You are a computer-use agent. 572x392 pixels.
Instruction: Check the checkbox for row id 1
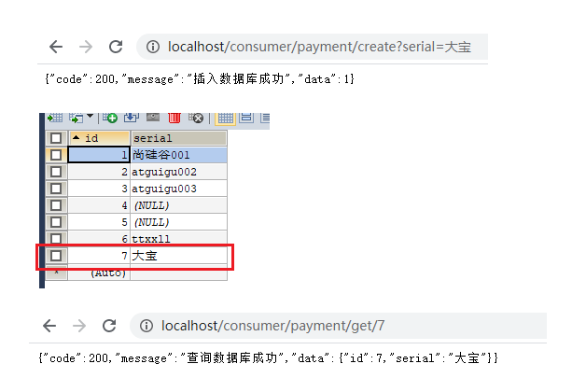pos(56,155)
